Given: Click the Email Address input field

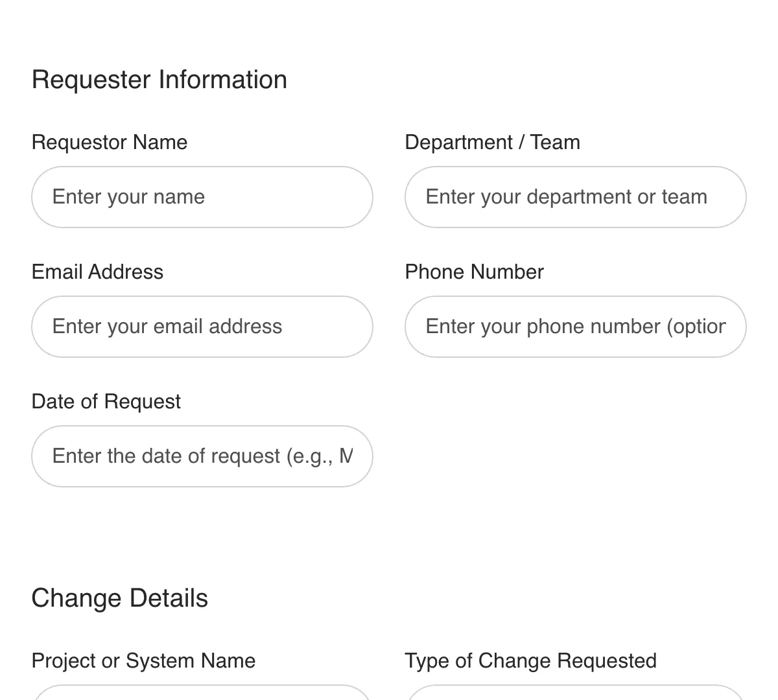Looking at the screenshot, I should (202, 327).
